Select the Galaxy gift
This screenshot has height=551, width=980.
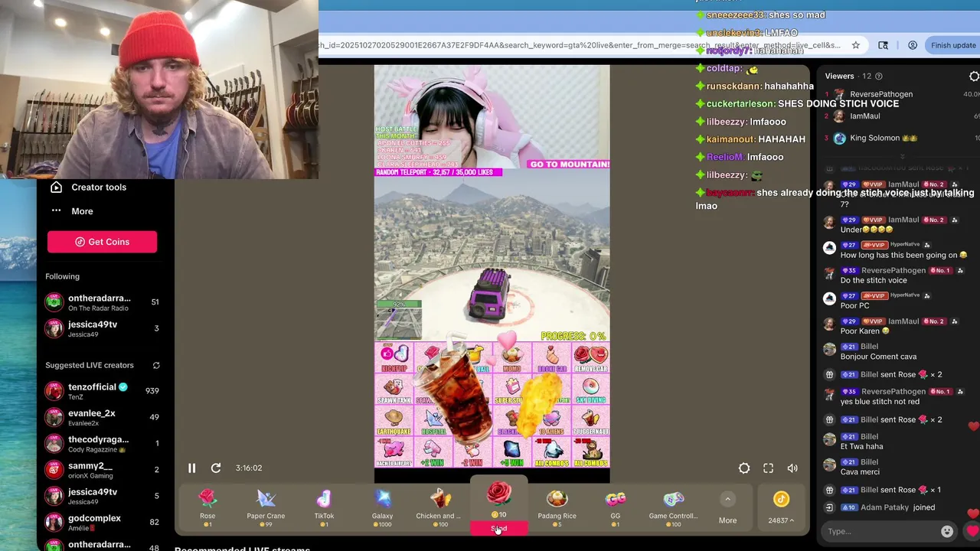click(x=382, y=507)
